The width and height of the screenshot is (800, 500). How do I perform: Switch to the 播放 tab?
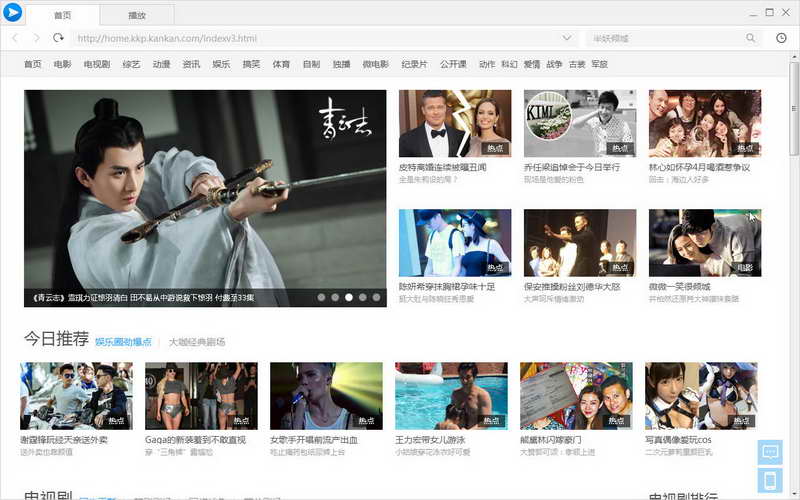point(137,16)
